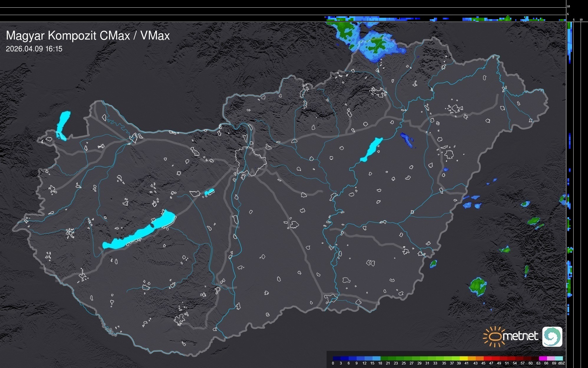The width and height of the screenshot is (588, 368).
Task: Click the dark blue 0 dBZ swatch
Action: pyautogui.click(x=336, y=358)
